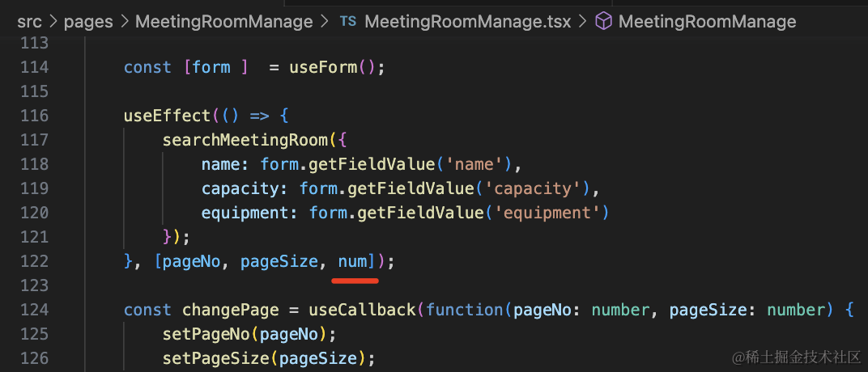Open the pages breadcrumb segment

[x=88, y=22]
